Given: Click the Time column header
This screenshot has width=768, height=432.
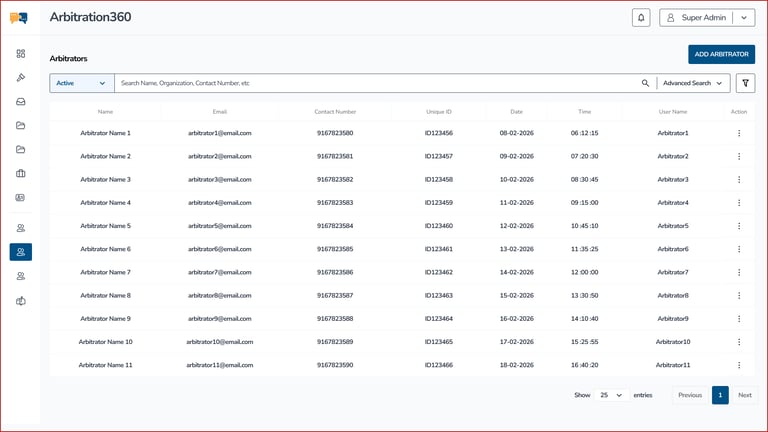Looking at the screenshot, I should (x=584, y=112).
